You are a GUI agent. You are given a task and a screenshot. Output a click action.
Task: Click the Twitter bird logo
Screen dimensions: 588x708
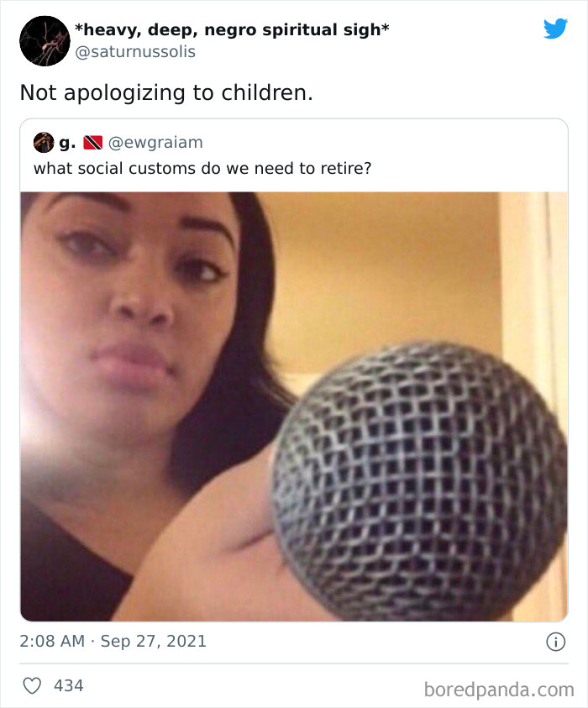tap(555, 29)
